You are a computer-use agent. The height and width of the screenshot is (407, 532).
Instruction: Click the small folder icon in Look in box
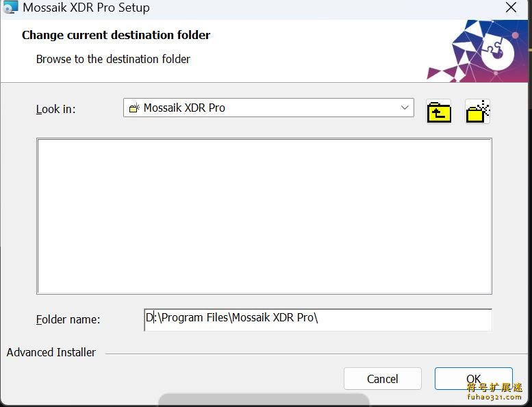click(134, 108)
